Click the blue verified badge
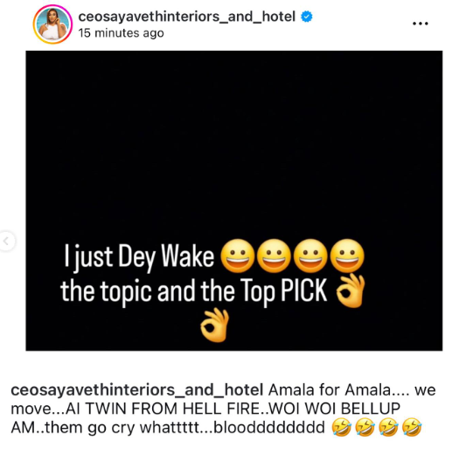This screenshot has width=459, height=476. pos(307,17)
